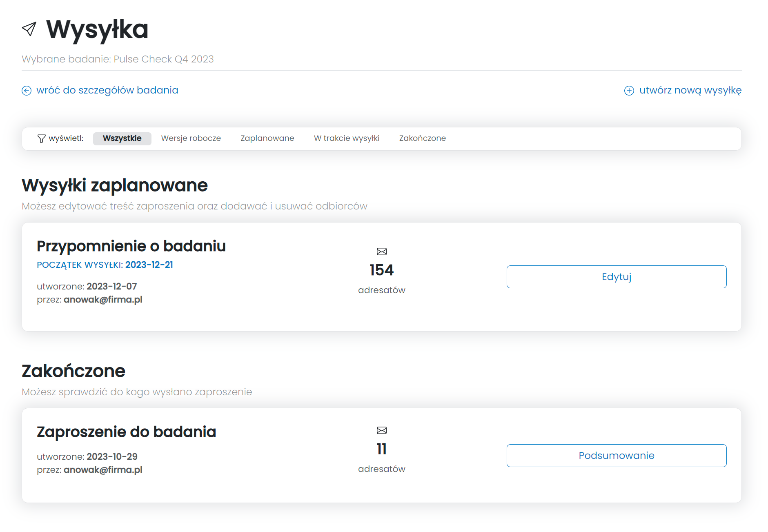Image resolution: width=768 pixels, height=532 pixels.
Task: Click the Edytuj button
Action: pos(617,277)
